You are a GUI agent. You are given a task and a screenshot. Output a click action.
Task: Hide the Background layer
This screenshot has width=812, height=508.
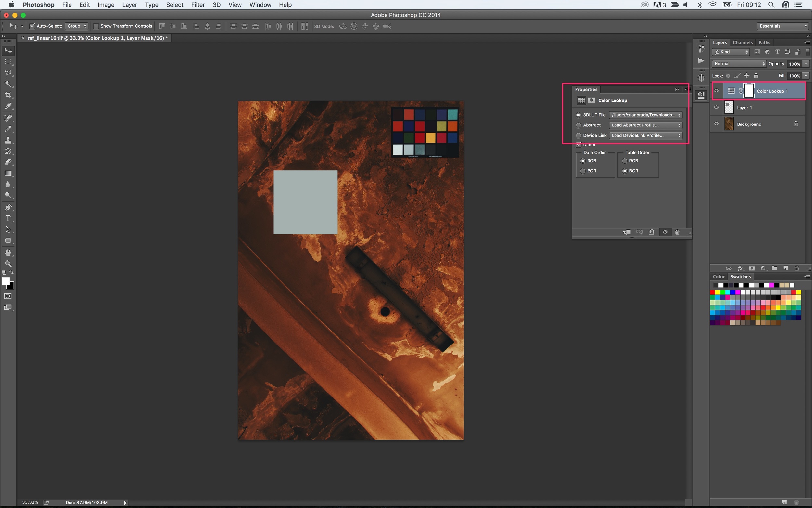(x=716, y=124)
